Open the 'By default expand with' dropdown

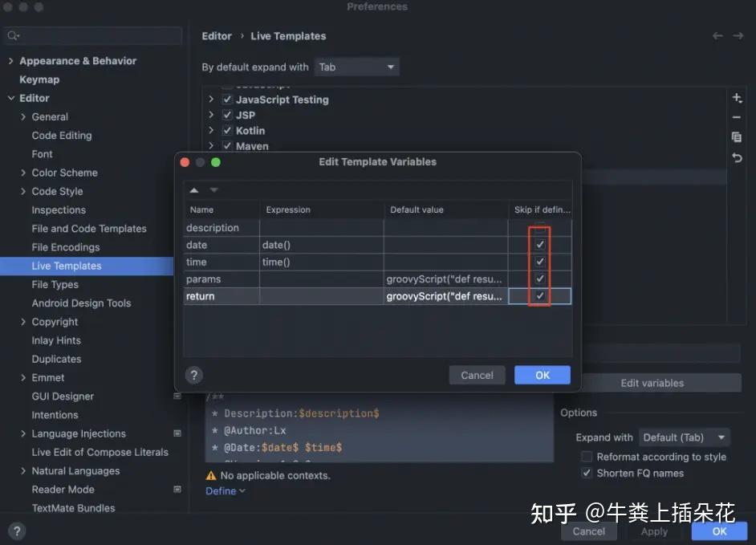pos(356,67)
